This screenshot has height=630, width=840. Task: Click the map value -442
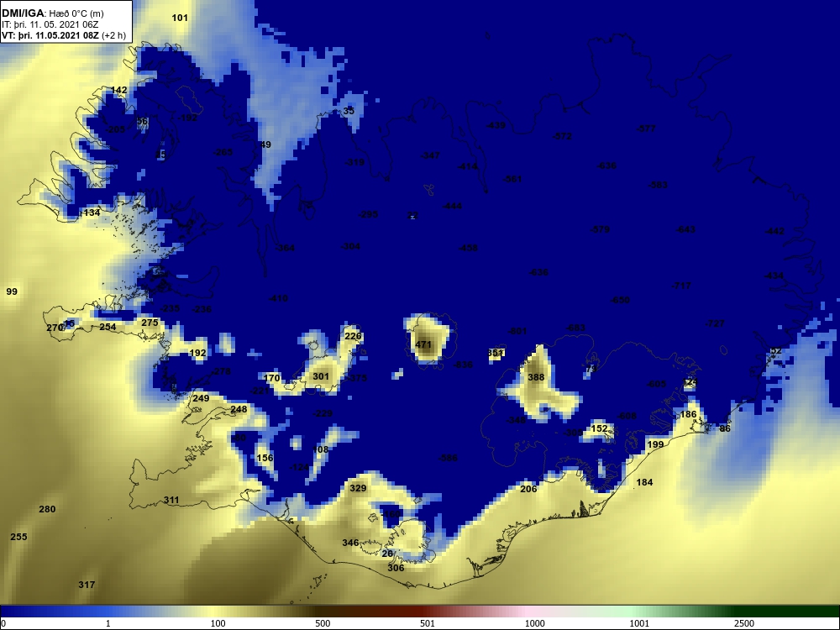pos(774,231)
